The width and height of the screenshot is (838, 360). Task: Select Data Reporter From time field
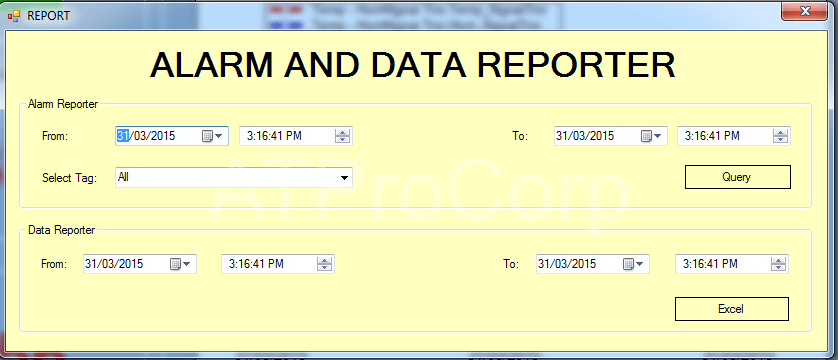point(278,264)
